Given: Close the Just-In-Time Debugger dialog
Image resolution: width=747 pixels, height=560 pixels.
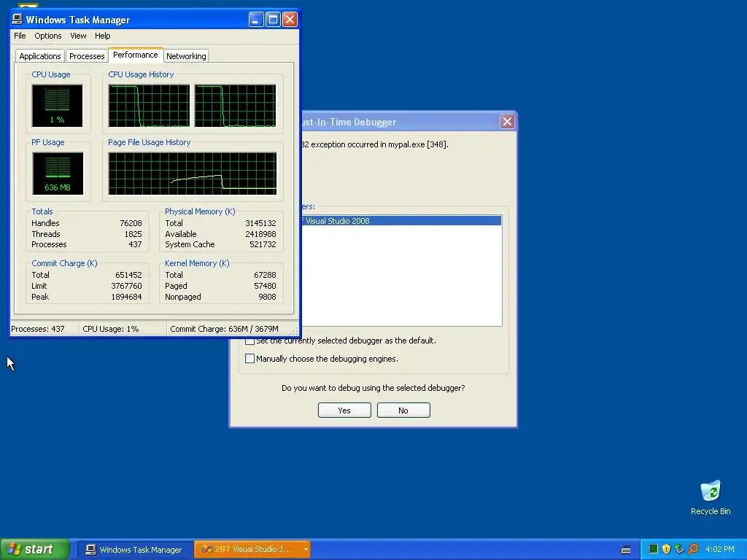Looking at the screenshot, I should [508, 122].
